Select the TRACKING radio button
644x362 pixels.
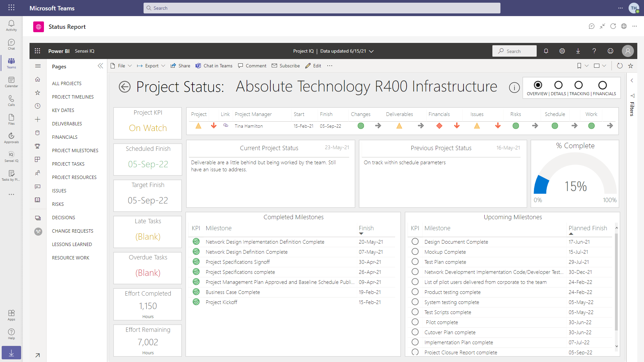[579, 85]
